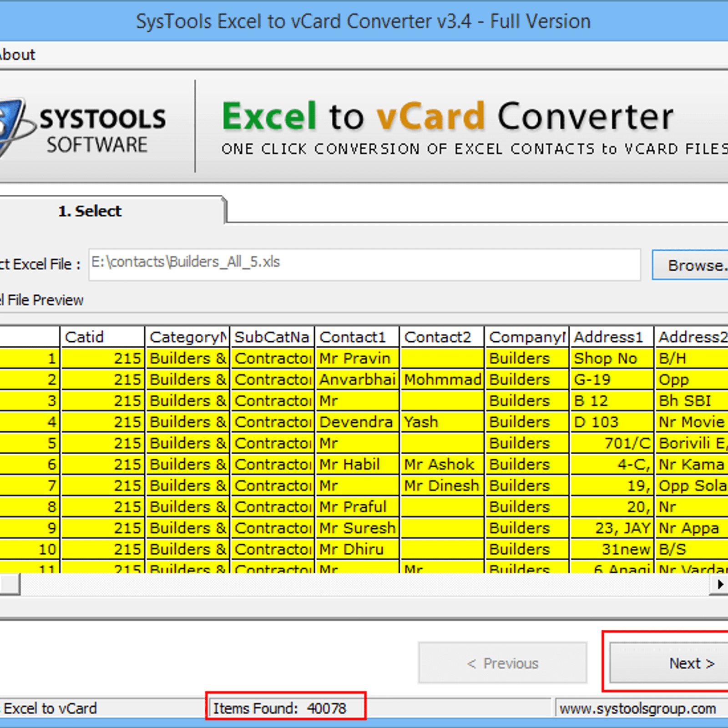Click the cell 'Mr Dhiru'
Viewport: 728px width, 728px height.
(357, 549)
